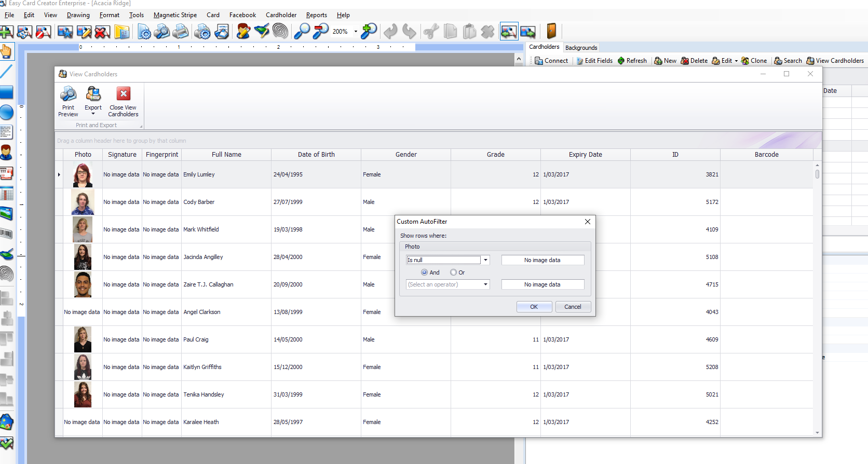
Task: Click the Connect database icon
Action: tap(539, 61)
